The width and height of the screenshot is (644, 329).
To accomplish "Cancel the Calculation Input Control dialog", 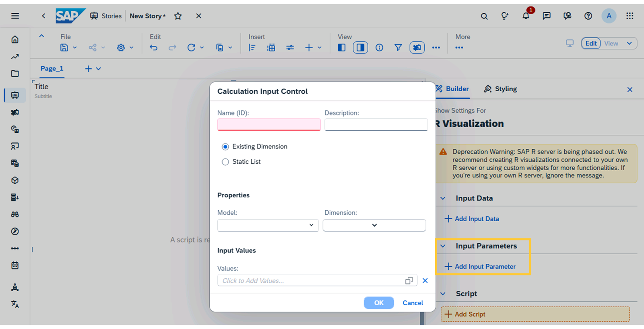I will point(413,303).
